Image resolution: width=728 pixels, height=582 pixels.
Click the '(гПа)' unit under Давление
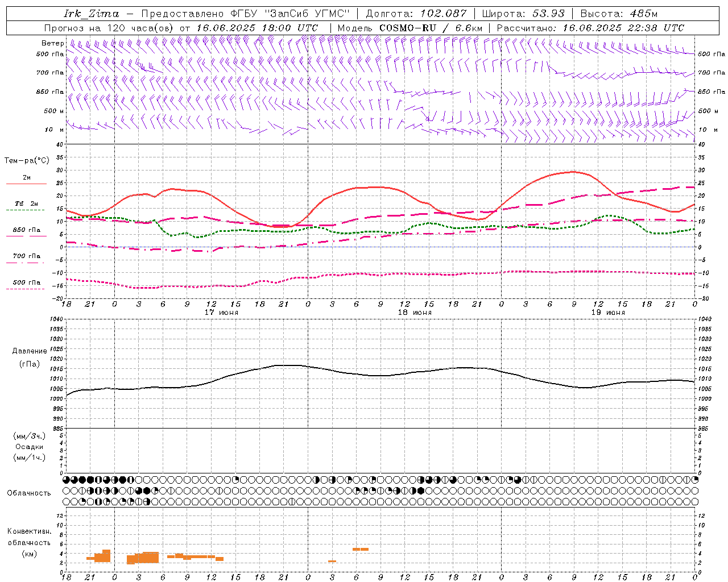[x=29, y=364]
